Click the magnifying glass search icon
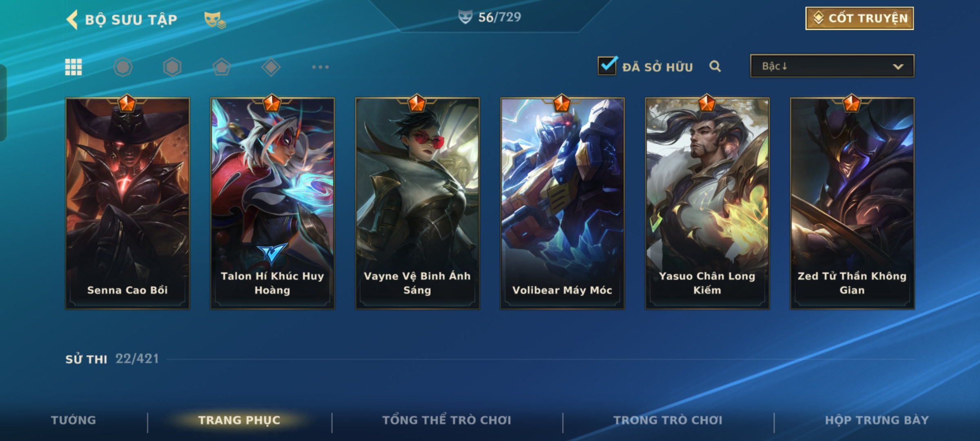Image resolution: width=980 pixels, height=441 pixels. [x=715, y=66]
